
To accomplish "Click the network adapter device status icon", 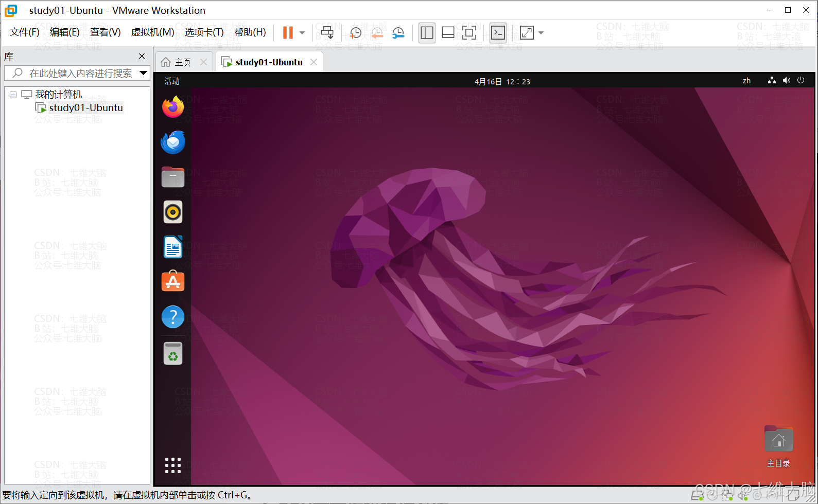I will 727,496.
